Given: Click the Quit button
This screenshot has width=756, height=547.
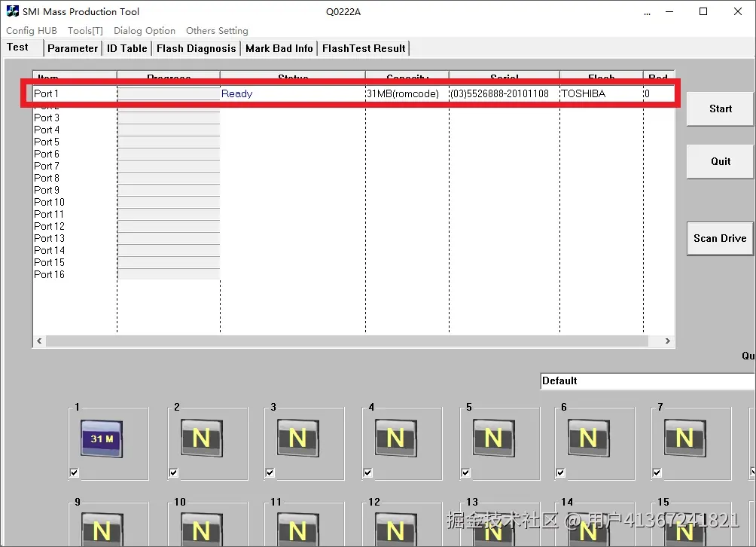Looking at the screenshot, I should click(x=721, y=161).
